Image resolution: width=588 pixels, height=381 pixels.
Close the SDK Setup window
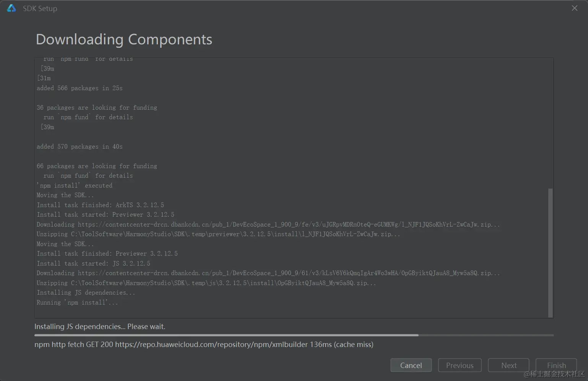coord(574,8)
